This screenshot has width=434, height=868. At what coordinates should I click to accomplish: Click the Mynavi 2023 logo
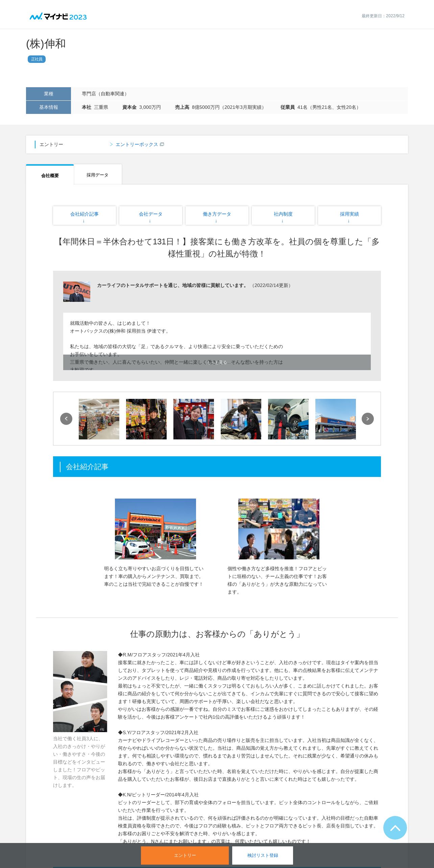(58, 16)
